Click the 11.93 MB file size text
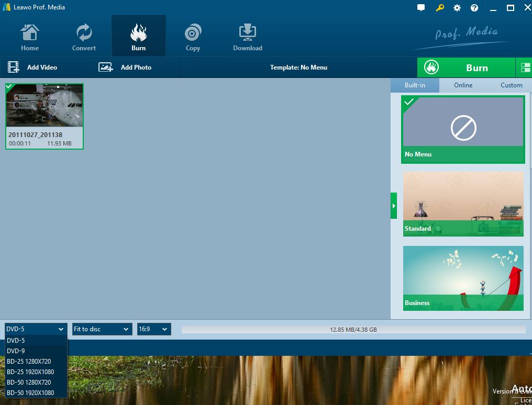 59,143
